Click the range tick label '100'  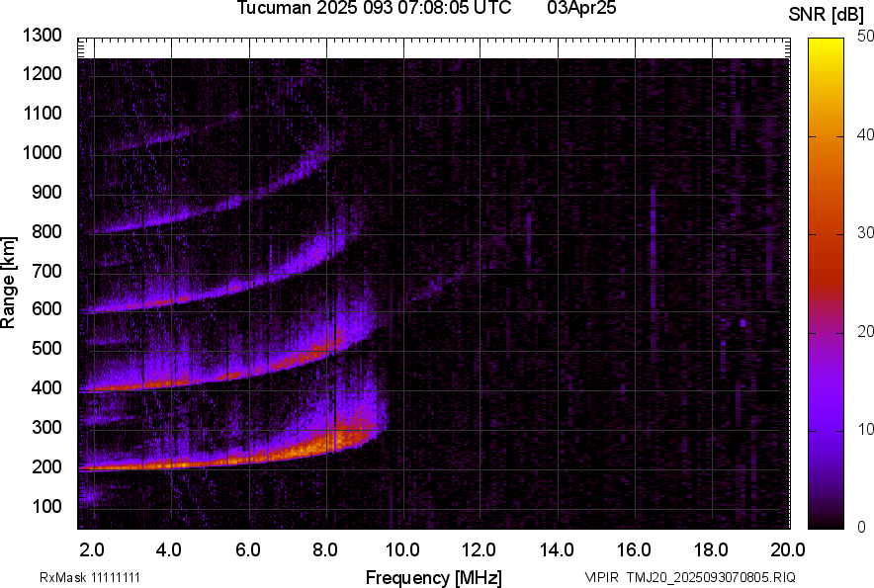[x=46, y=506]
